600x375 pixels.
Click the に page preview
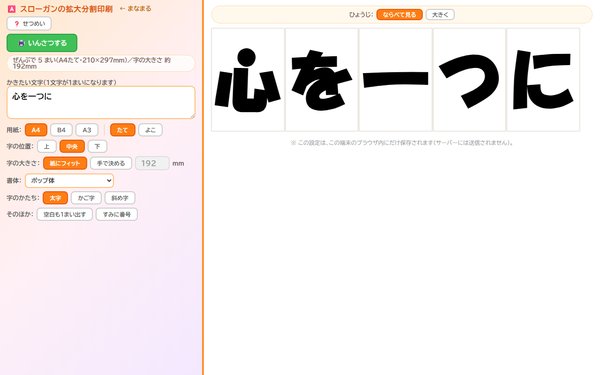pyautogui.click(x=543, y=80)
